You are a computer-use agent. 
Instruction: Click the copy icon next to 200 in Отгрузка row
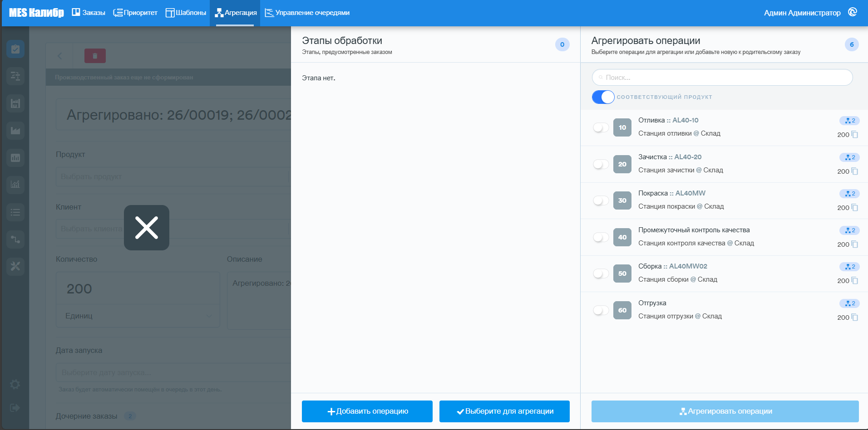(x=854, y=318)
